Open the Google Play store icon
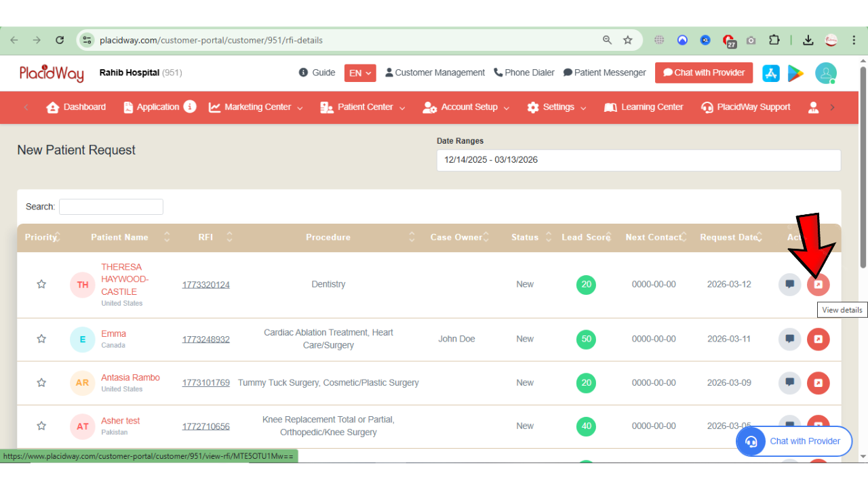Viewport: 868px width, 488px height. tap(795, 73)
